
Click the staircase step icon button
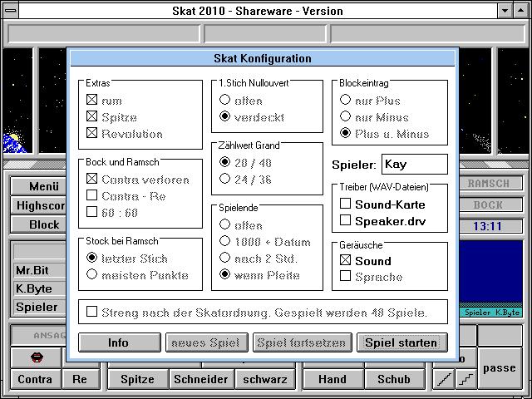[466, 379]
